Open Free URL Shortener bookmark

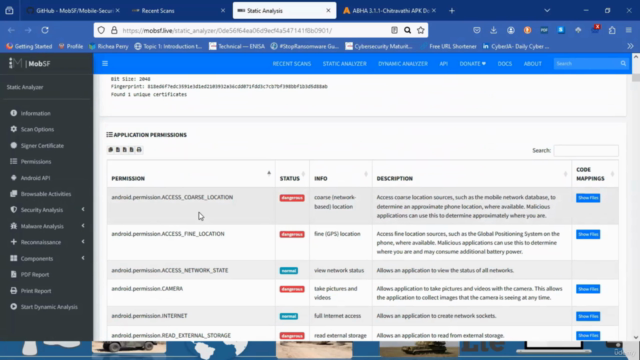coord(448,47)
